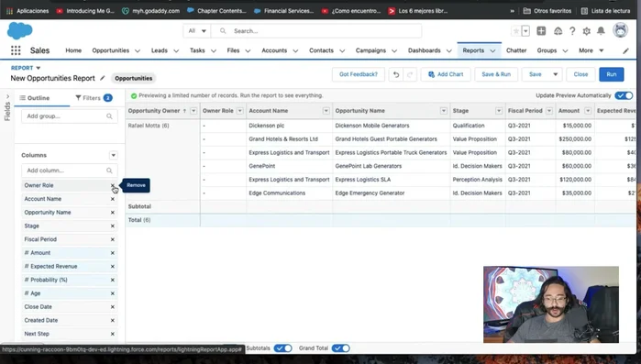Image resolution: width=641 pixels, height=364 pixels.
Task: Open the REPORT type dropdown arrow
Action: [x=38, y=68]
